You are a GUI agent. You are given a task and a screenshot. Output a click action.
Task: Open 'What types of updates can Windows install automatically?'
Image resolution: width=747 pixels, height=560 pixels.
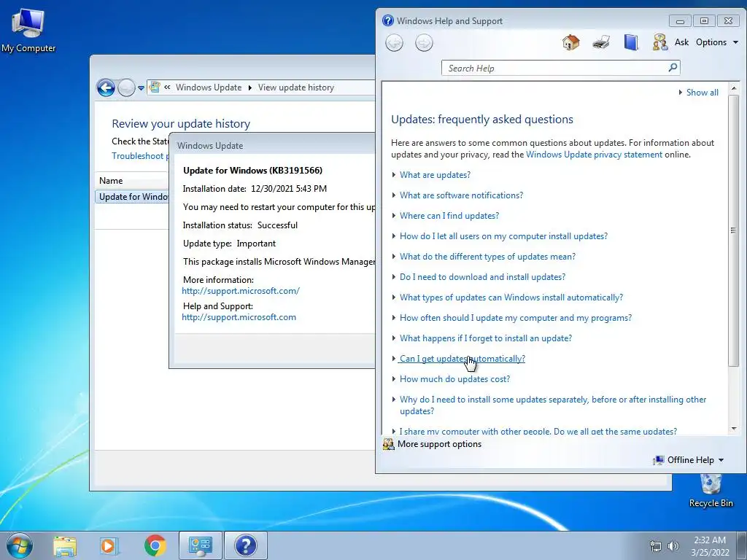[511, 297]
